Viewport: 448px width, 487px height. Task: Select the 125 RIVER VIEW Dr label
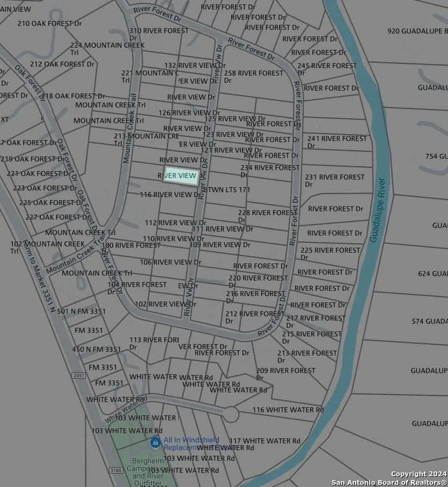tap(235, 119)
